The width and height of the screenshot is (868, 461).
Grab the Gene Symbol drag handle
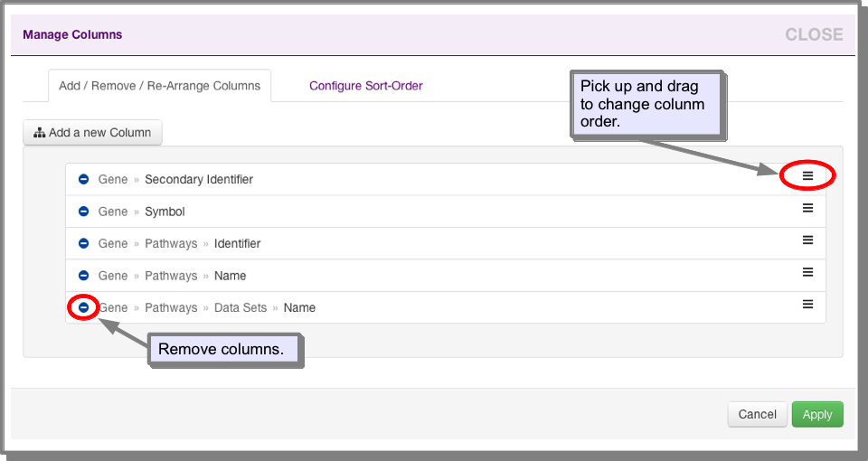pos(807,208)
